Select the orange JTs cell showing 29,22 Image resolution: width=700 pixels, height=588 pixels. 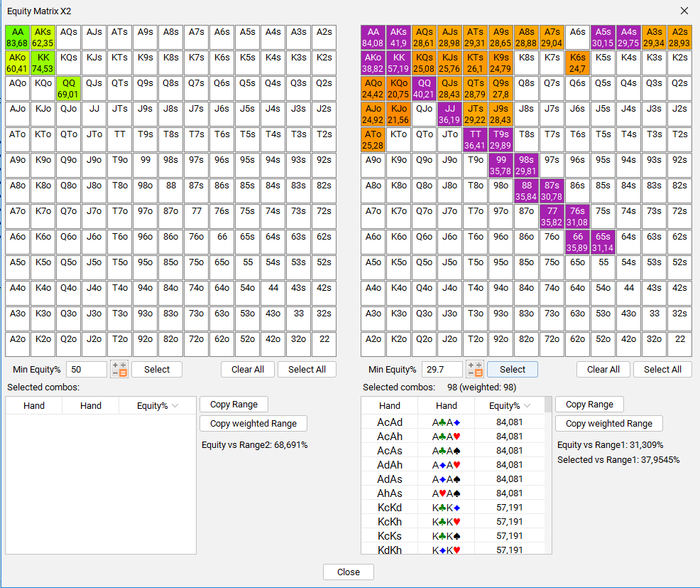coord(475,114)
